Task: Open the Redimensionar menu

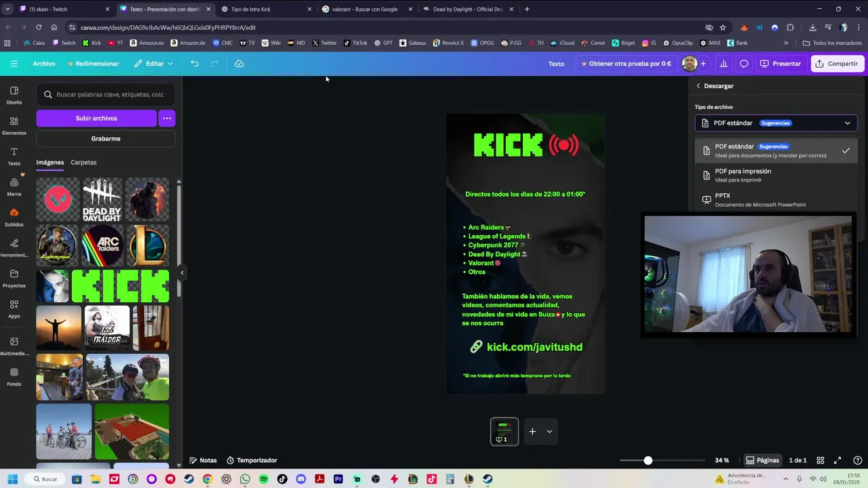Action: [x=94, y=64]
